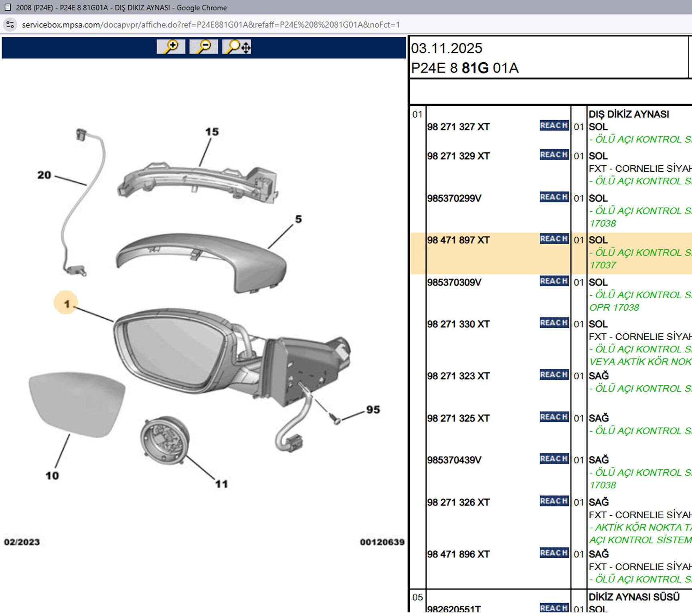Screen dimensions: 692x616
Task: Click the zoom out magnifier icon
Action: point(204,47)
